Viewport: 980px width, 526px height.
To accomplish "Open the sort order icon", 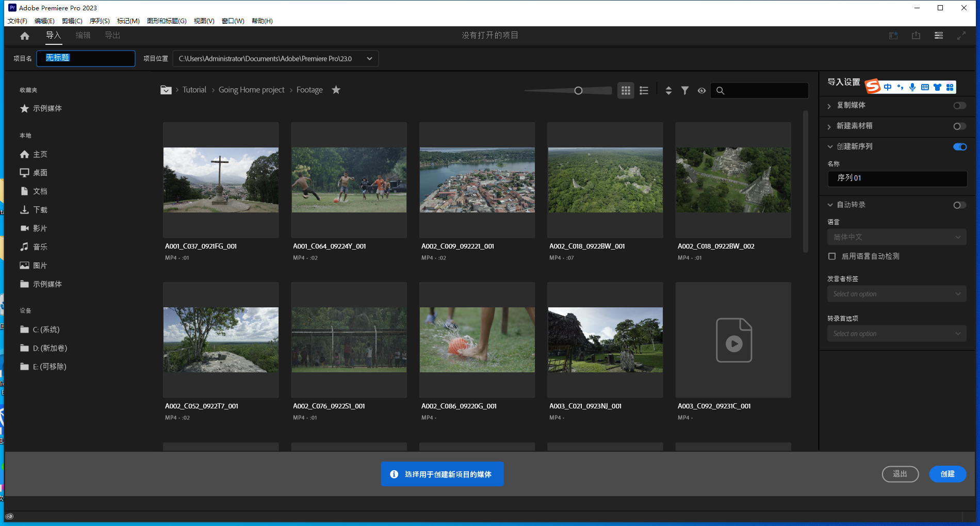I will pos(668,90).
